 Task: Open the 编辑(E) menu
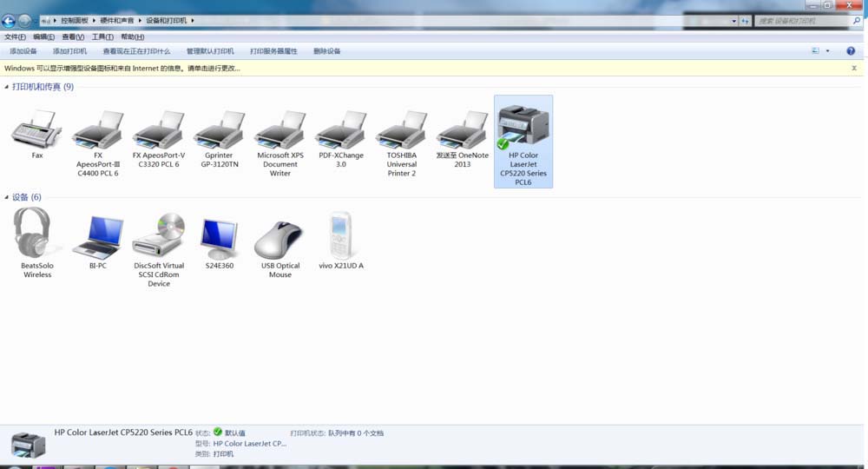[x=43, y=37]
